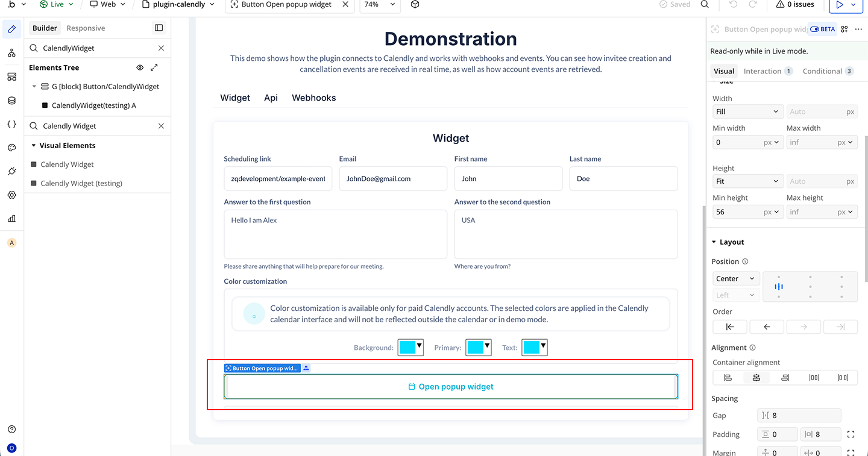Viewport: 868px width, 456px height.
Task: Collapse the G [block] Button/CalendlyWidget tree node
Action: 34,87
